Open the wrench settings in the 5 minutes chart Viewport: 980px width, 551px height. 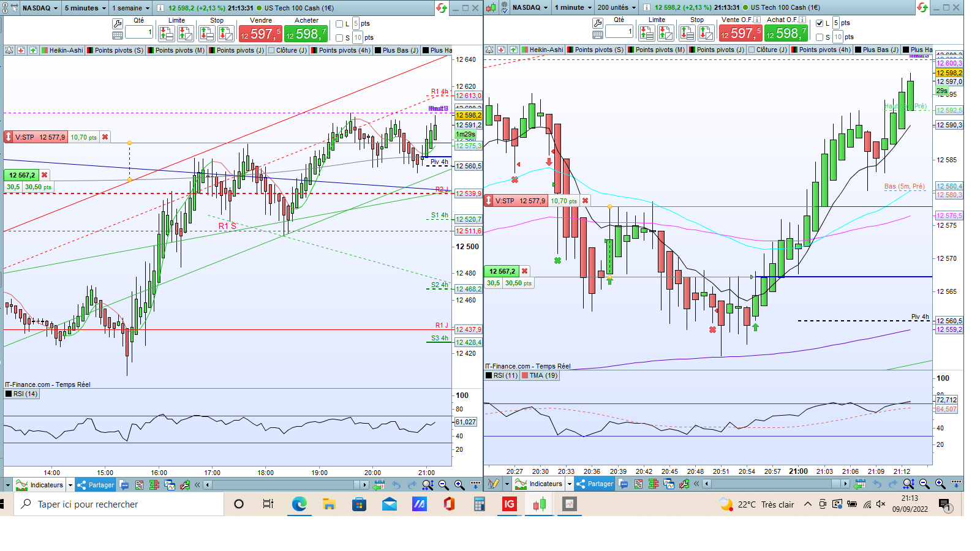pyautogui.click(x=118, y=23)
